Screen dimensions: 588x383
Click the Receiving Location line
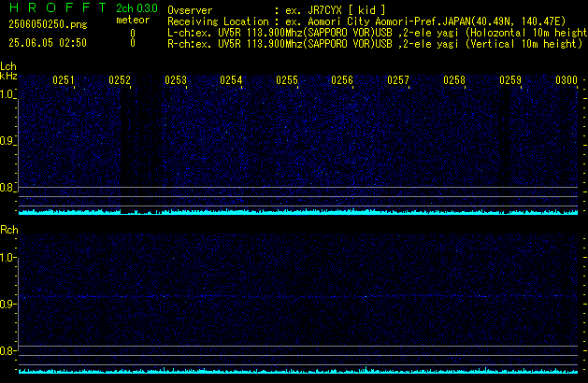click(366, 21)
